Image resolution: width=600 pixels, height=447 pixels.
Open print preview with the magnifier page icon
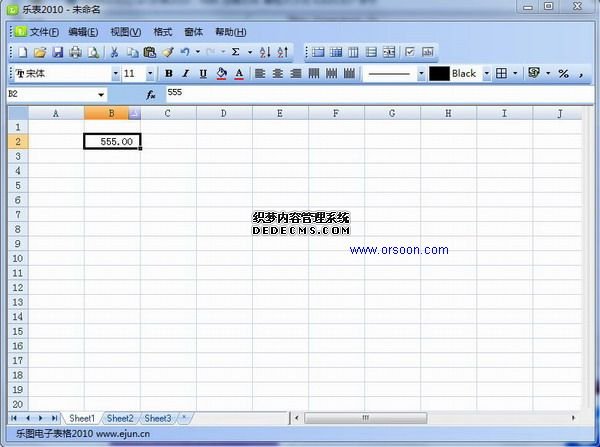(93, 52)
